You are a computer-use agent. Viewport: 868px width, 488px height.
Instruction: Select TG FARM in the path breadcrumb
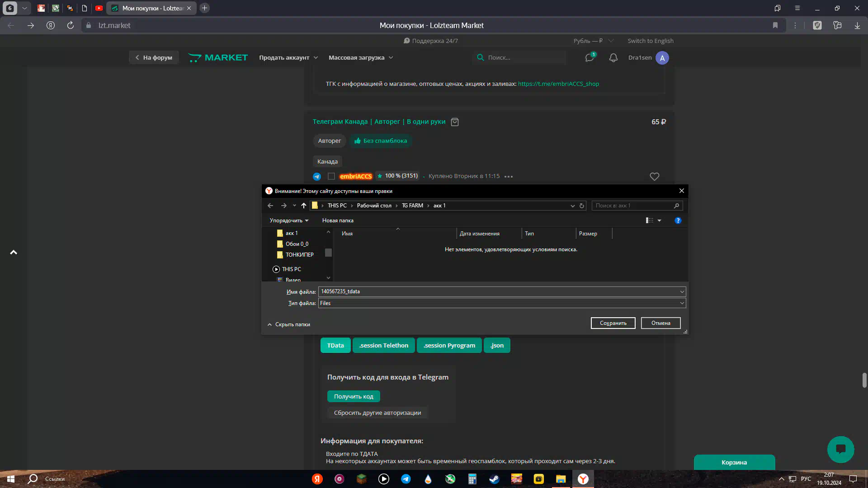[412, 206]
